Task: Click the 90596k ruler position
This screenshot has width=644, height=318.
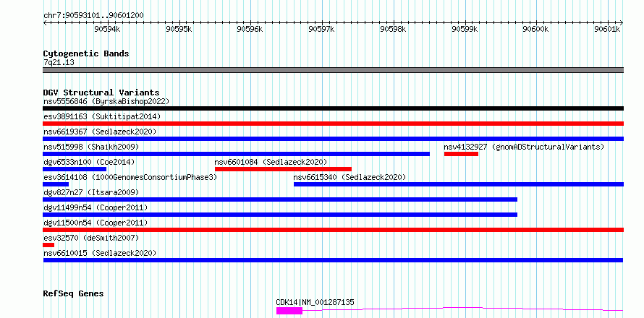Action: [250, 29]
